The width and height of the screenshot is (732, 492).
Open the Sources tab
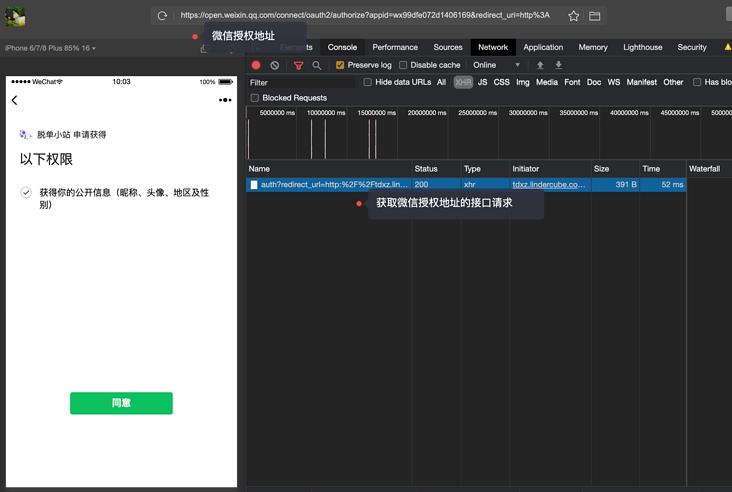(448, 47)
